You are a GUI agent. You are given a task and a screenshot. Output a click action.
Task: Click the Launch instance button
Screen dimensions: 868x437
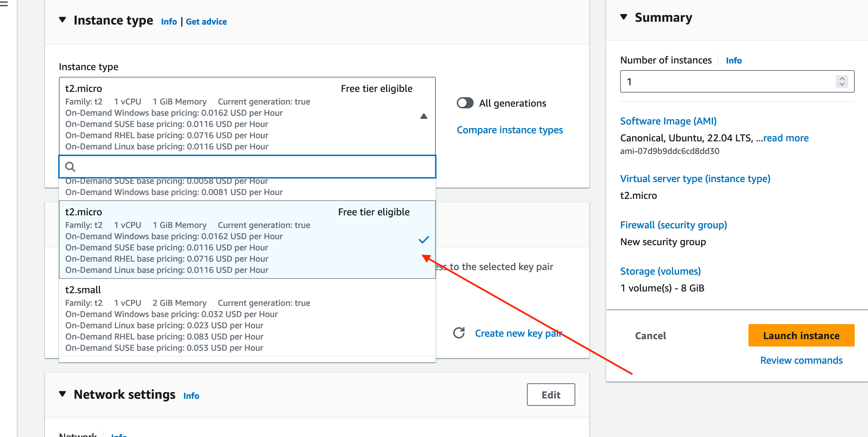point(801,336)
